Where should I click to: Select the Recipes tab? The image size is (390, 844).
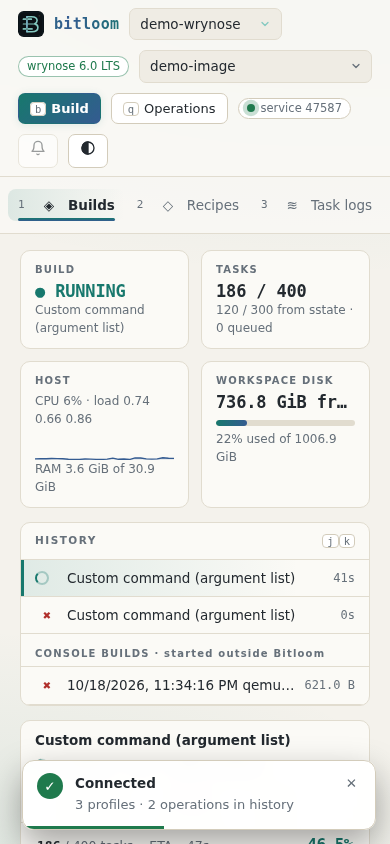[187, 205]
